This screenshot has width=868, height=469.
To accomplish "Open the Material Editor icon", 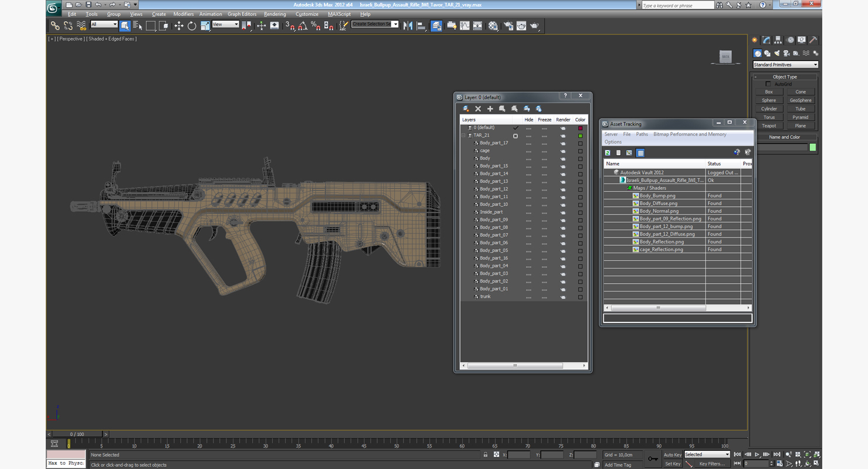I will 493,26.
